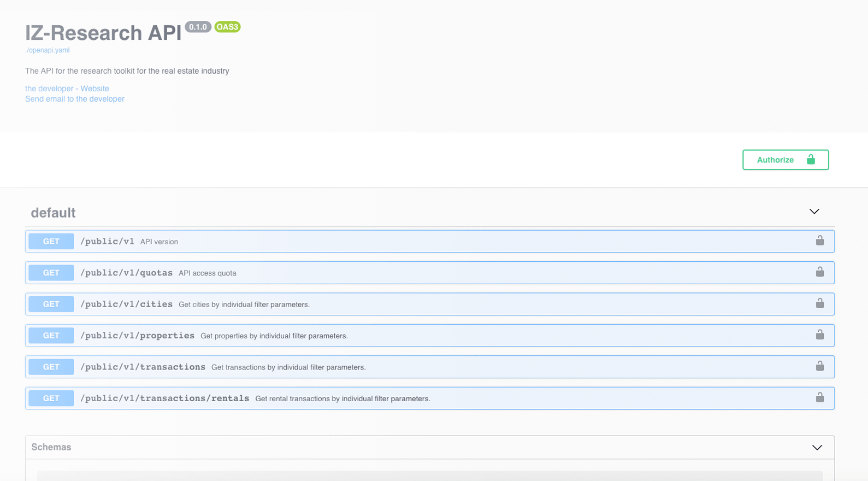
Task: Click the Schemas heading text
Action: (51, 447)
